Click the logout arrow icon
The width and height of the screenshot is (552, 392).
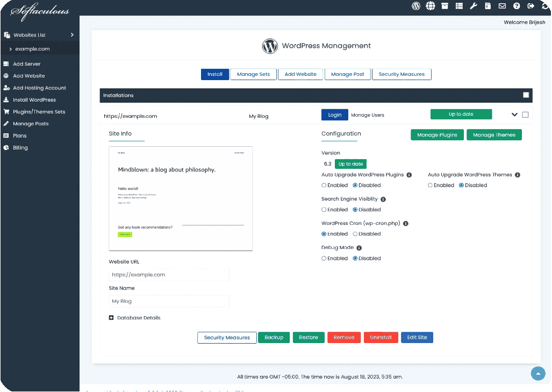click(531, 6)
